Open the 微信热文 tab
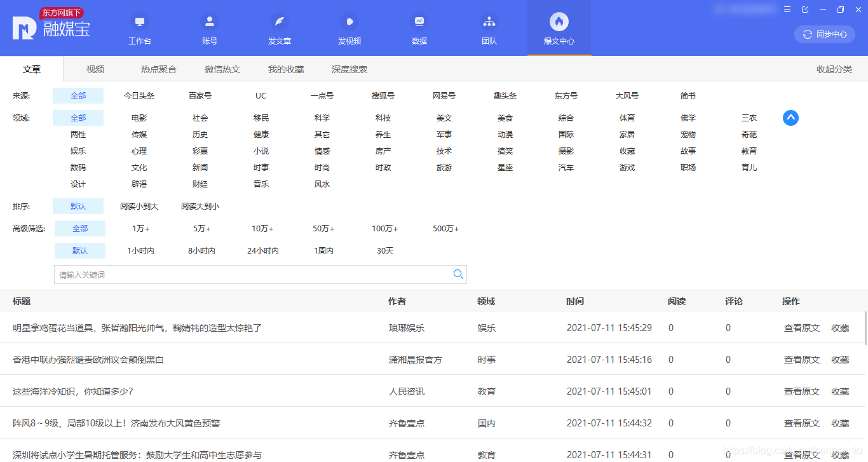The height and width of the screenshot is (462, 868). 222,69
